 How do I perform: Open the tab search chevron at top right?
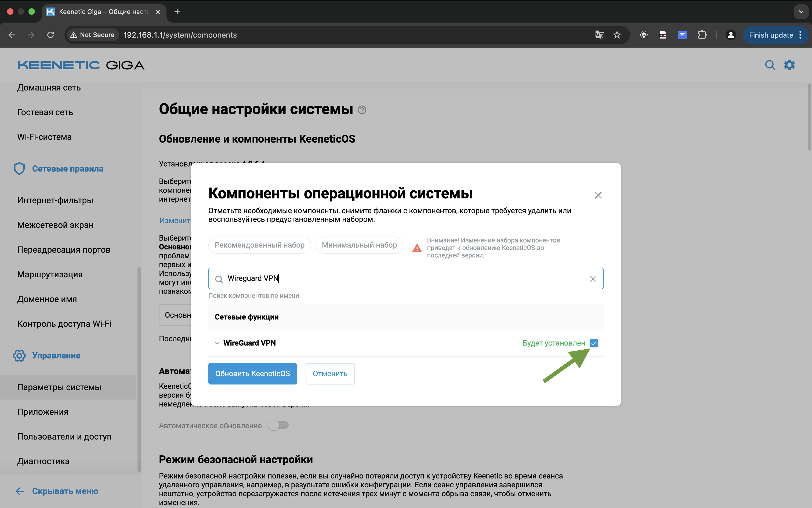[x=801, y=12]
